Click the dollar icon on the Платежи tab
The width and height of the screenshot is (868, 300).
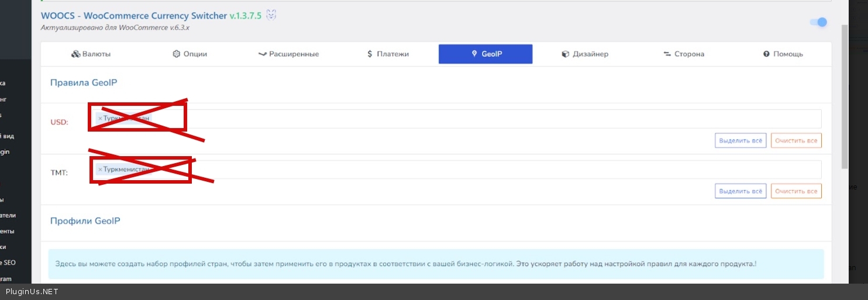370,54
